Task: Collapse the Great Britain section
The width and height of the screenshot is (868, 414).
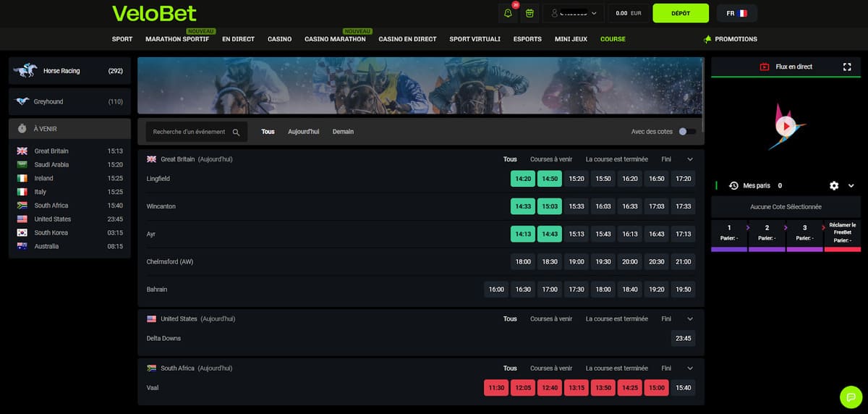Action: pos(690,159)
